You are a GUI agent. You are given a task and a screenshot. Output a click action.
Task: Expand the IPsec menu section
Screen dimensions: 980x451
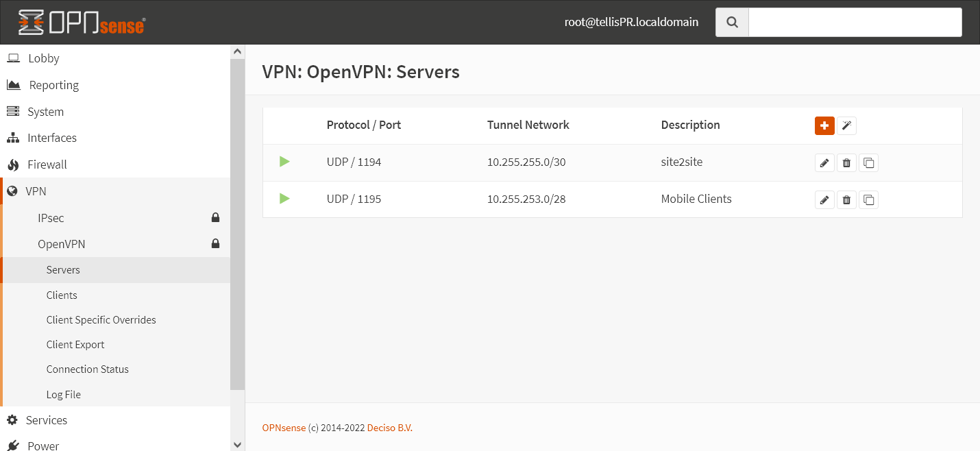click(x=51, y=217)
